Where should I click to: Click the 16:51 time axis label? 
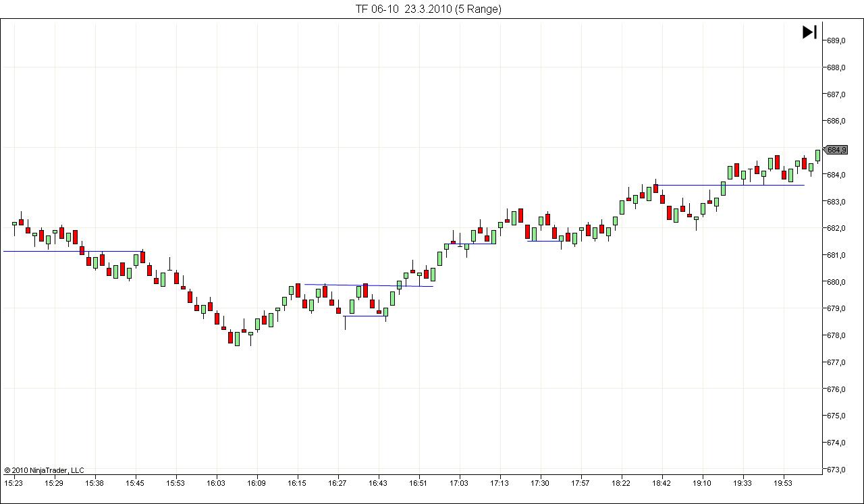click(x=418, y=483)
